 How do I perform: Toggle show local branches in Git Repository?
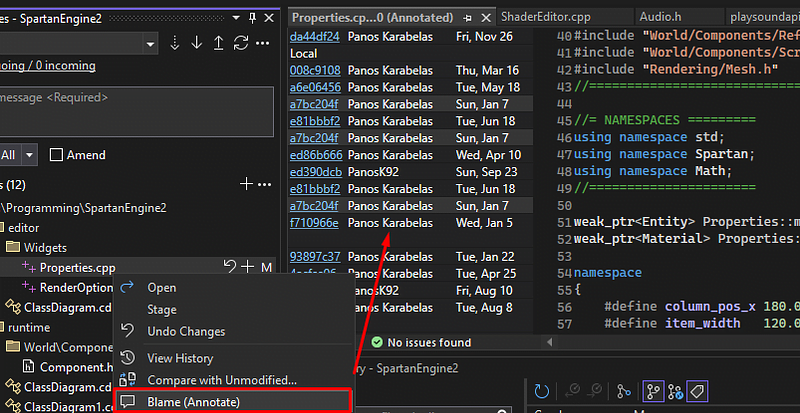point(653,392)
